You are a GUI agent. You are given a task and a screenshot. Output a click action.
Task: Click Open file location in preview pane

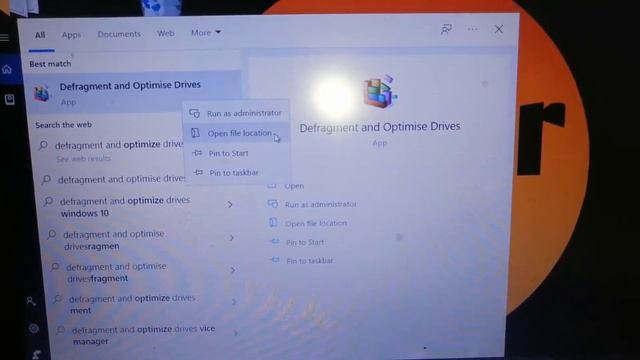pyautogui.click(x=316, y=223)
